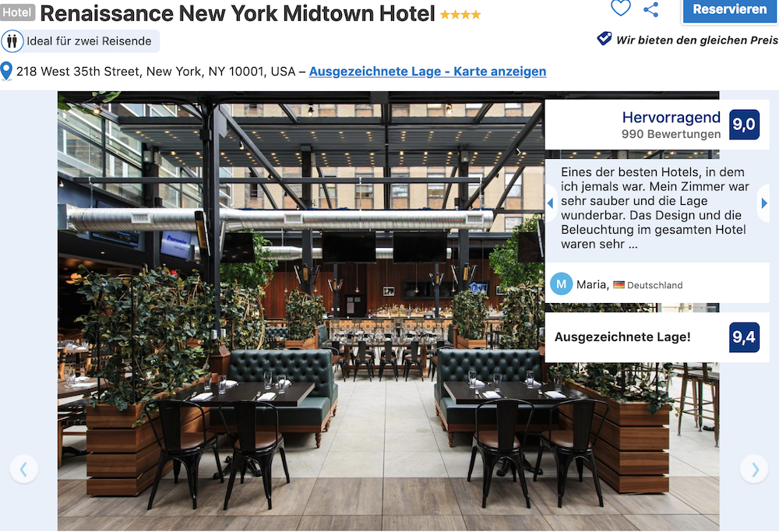The image size is (779, 532).
Task: Click the Reservieren button
Action: point(729,10)
